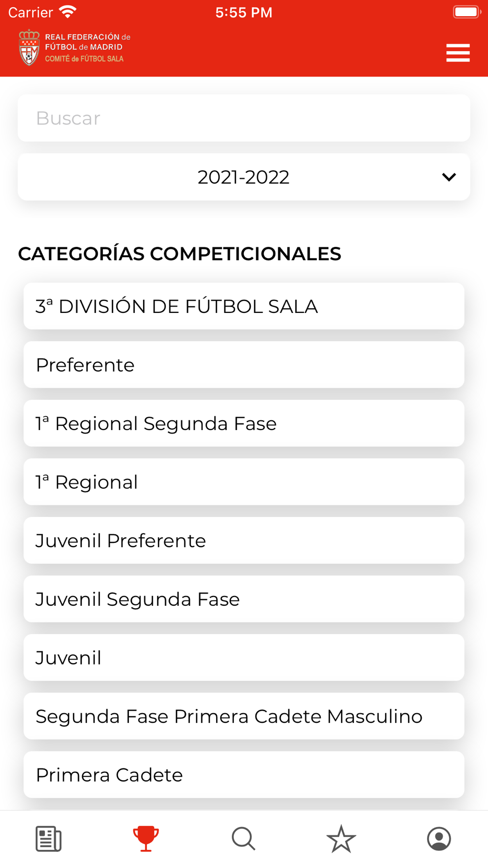Open the star favorites tab
Viewport: 488px width, 868px height.
tap(341, 839)
